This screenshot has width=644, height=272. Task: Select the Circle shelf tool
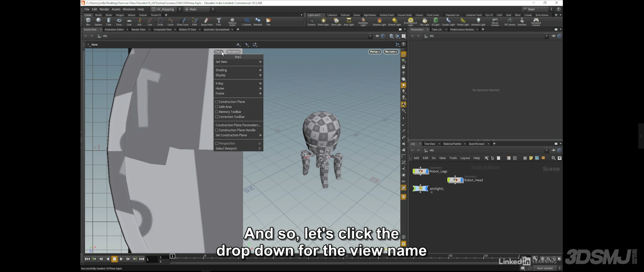(160, 22)
